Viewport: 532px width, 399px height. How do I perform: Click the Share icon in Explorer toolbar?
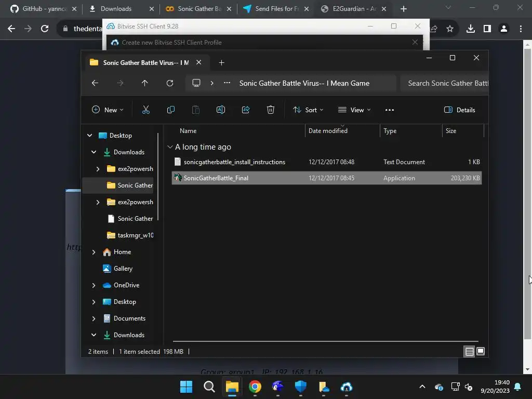[246, 110]
